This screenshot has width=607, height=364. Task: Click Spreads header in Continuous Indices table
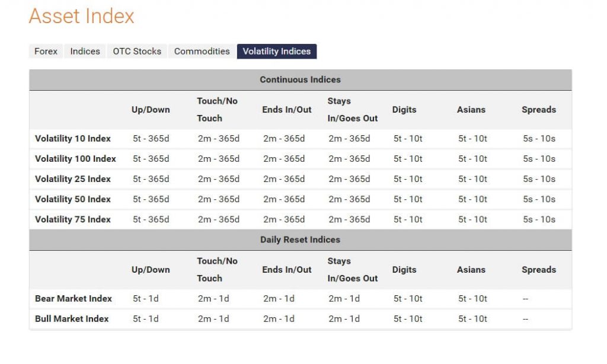pos(539,110)
